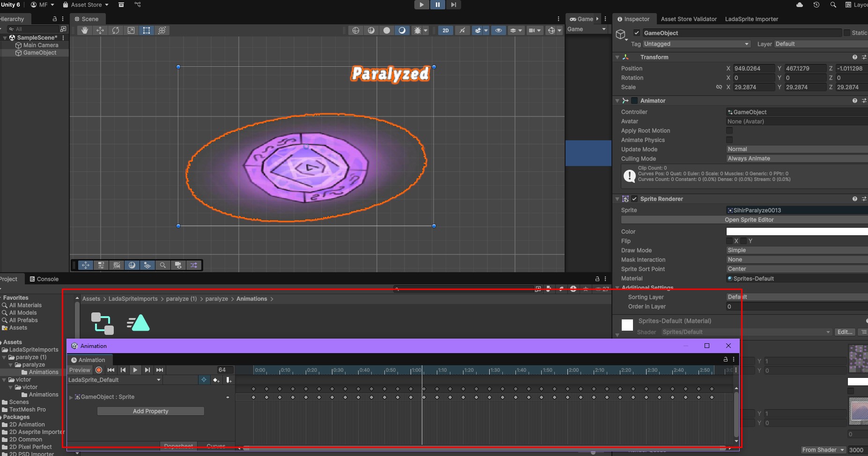Disable the GameObject active checkbox in Inspector
Screen dimensions: 868x456
coord(637,33)
